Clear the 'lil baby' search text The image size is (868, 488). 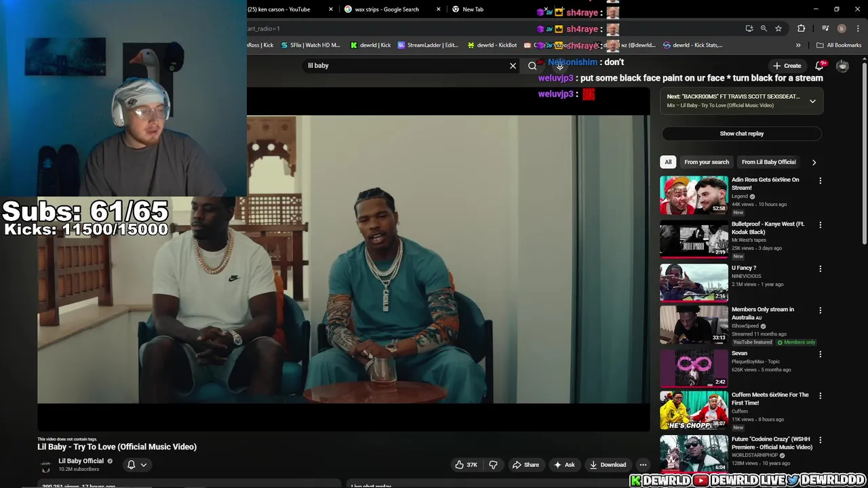click(513, 66)
